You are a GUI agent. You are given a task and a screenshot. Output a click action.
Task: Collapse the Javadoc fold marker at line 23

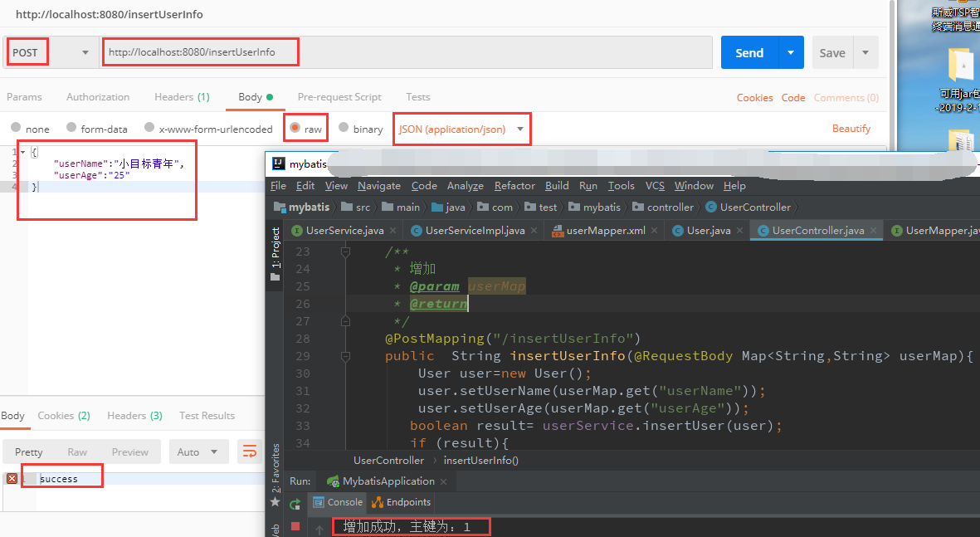(x=345, y=252)
